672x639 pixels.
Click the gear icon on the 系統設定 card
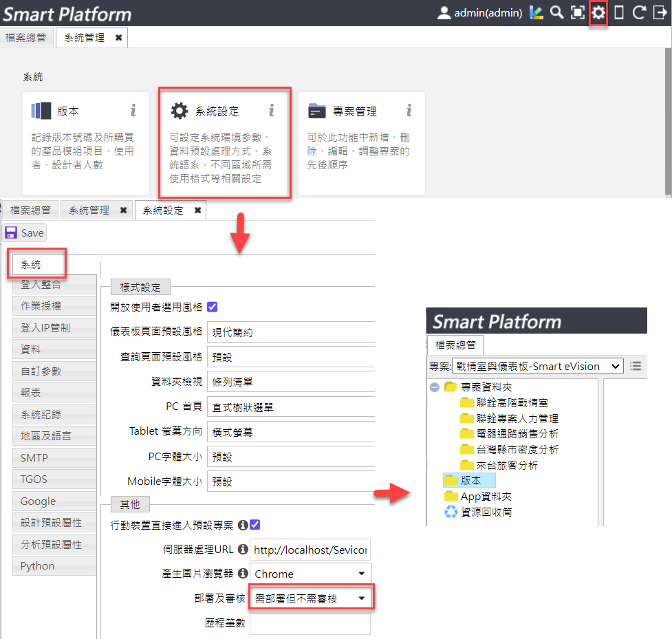179,111
